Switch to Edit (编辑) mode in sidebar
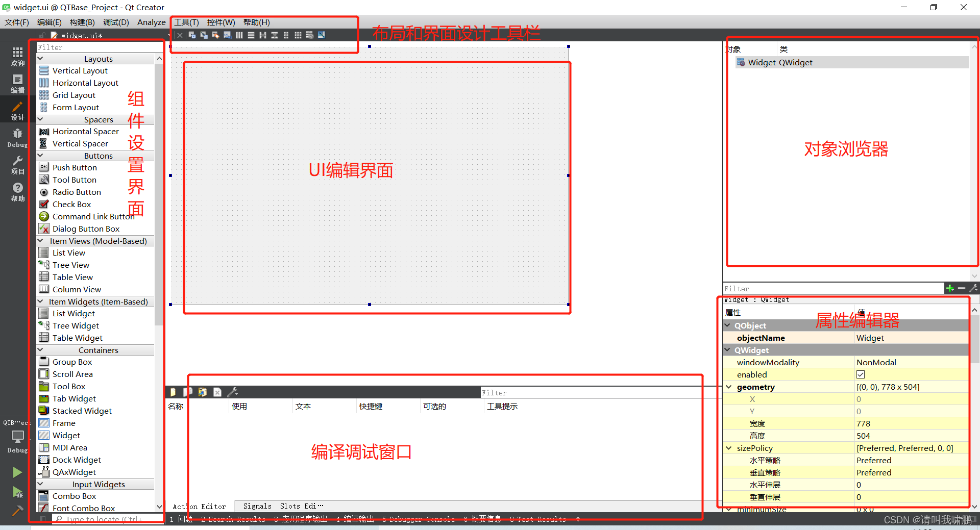Viewport: 980px width, 530px height. [17, 84]
